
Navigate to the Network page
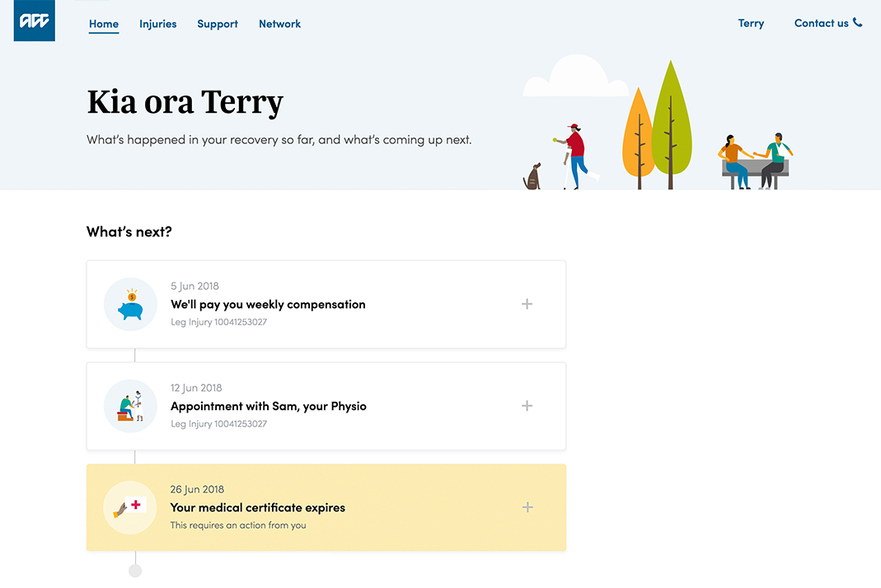[x=279, y=24]
